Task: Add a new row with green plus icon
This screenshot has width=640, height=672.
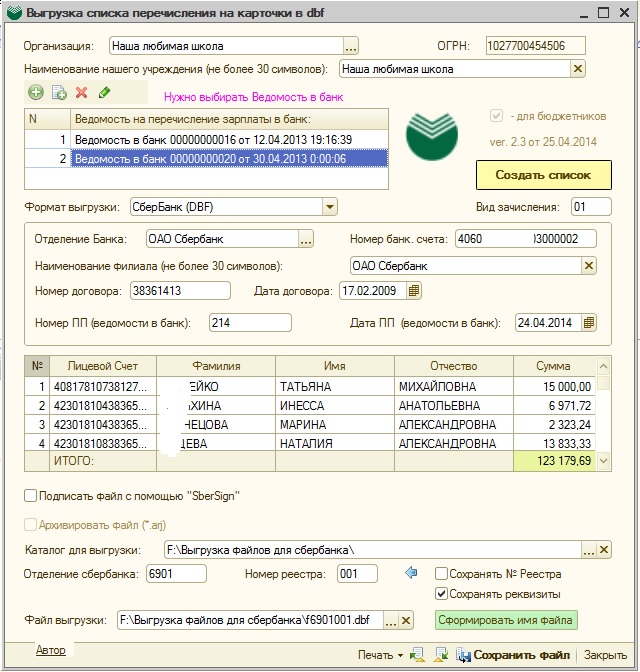Action: 36,92
